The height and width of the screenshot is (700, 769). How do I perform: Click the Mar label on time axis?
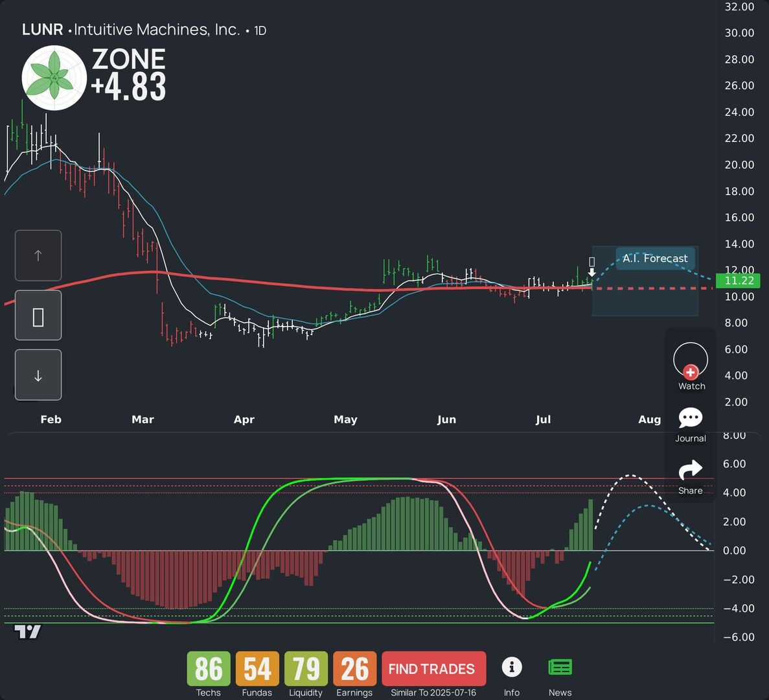coord(143,419)
